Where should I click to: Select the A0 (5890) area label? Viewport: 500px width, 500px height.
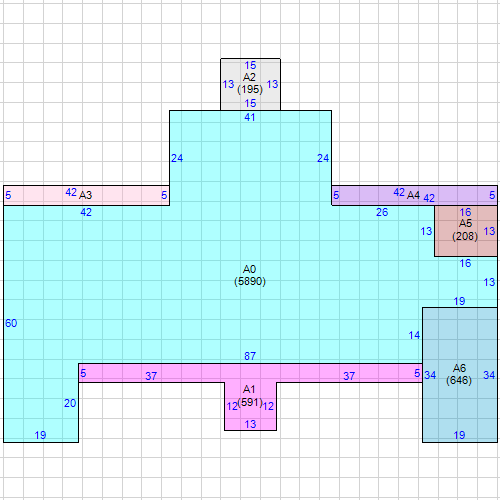[250, 275]
